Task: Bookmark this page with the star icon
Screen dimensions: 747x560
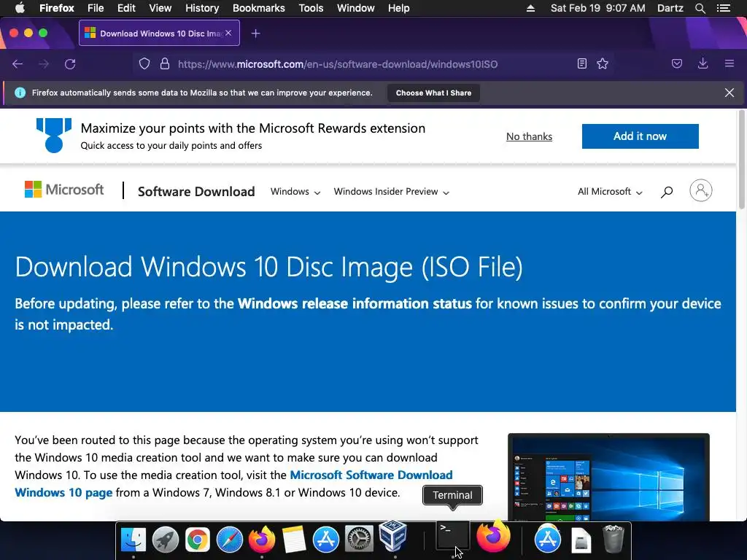Action: (x=603, y=64)
